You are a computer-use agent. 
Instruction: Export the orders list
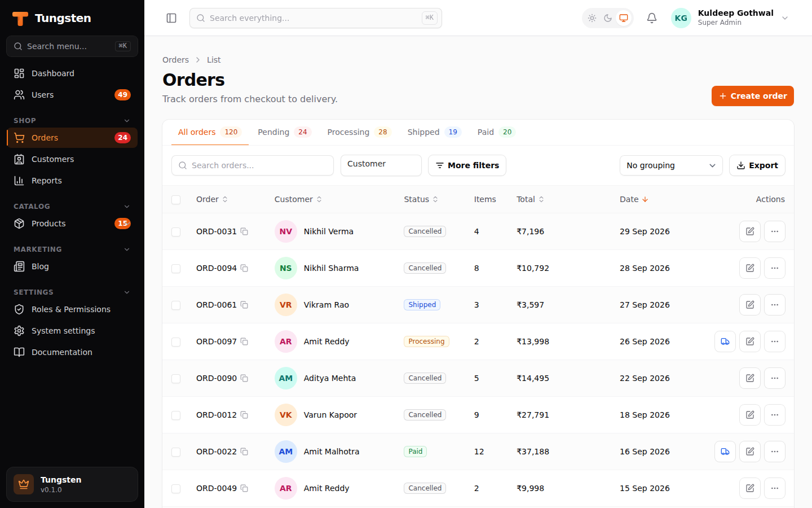point(757,165)
